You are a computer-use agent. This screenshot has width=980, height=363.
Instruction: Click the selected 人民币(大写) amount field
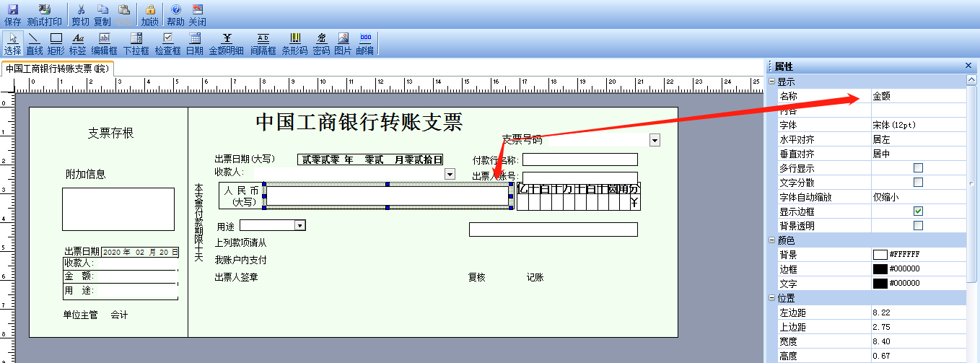(x=388, y=196)
